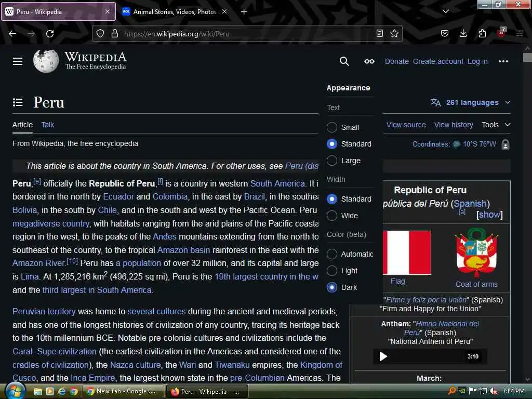This screenshot has width=532, height=399.
Task: Open coordinates 10°S 76°W link
Action: tap(480, 144)
